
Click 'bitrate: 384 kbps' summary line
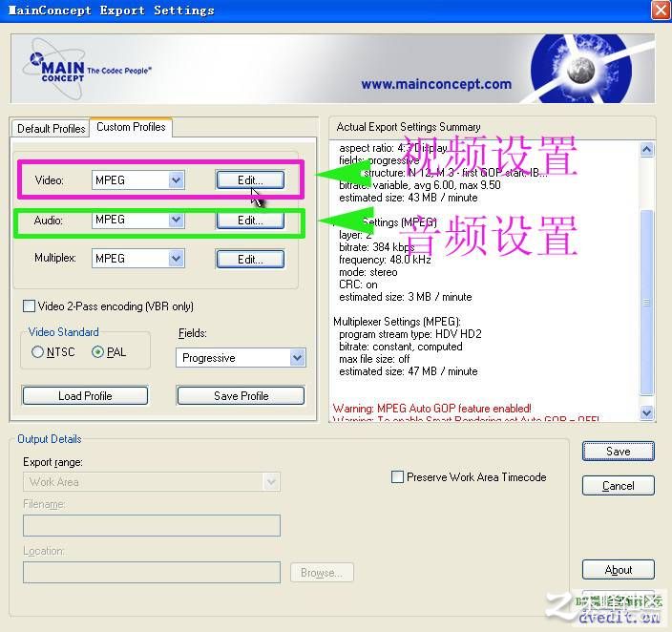point(377,247)
